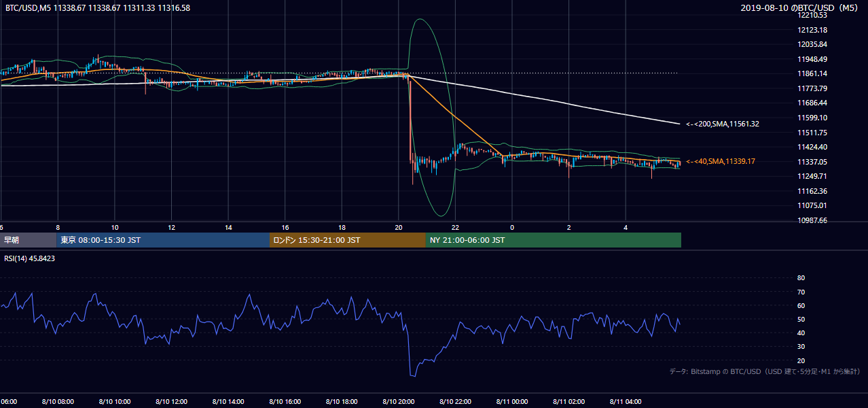Click date label 8/10 22:00
The width and height of the screenshot is (868, 408).
(x=456, y=402)
